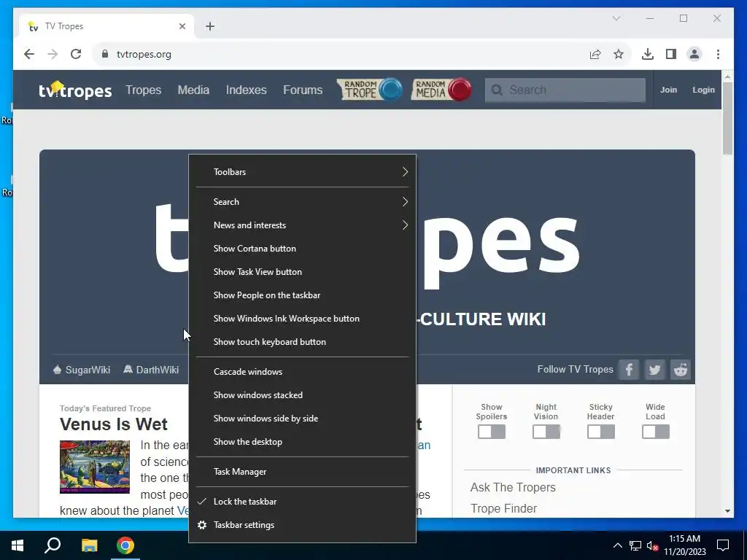
Task: Open a new tab with plus button
Action: point(210,26)
